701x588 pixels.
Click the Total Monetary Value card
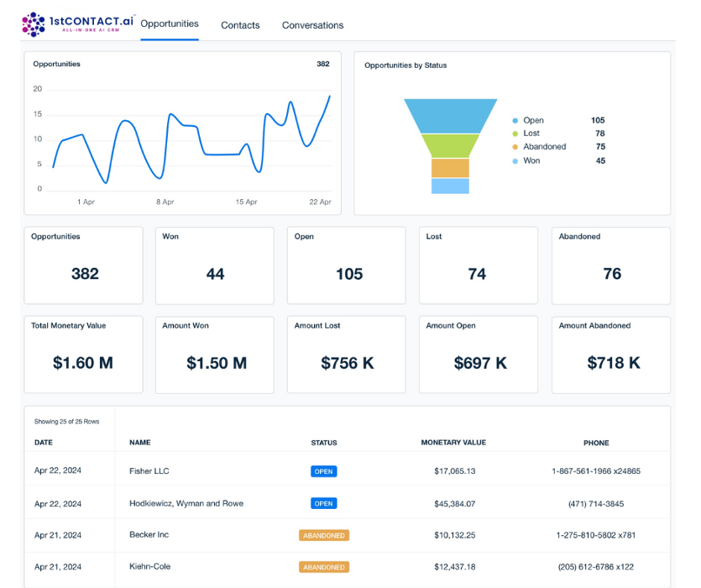click(83, 354)
